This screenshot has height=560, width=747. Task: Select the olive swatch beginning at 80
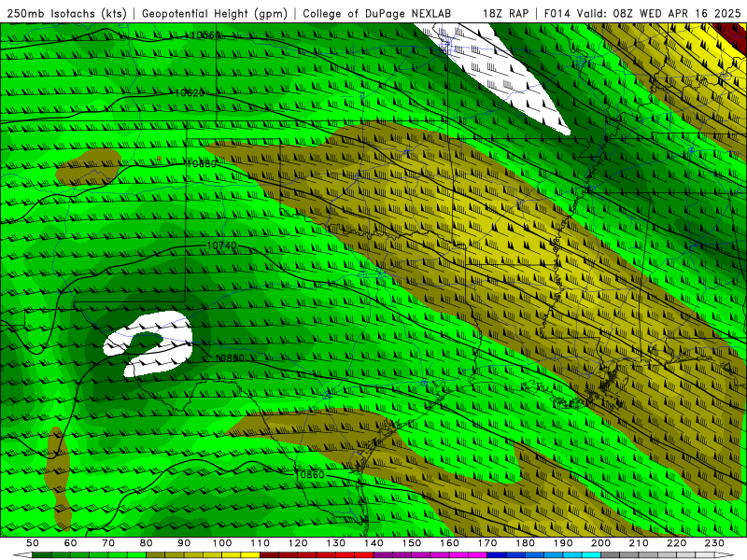[156, 556]
